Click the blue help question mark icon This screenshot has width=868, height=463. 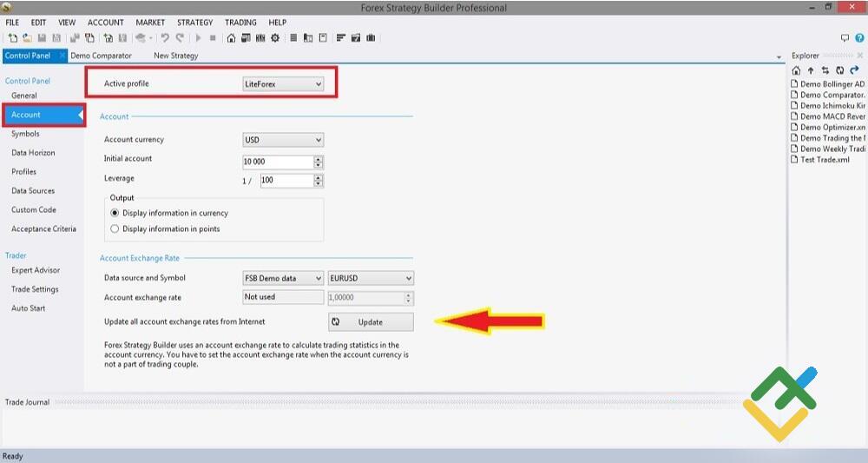coord(858,38)
